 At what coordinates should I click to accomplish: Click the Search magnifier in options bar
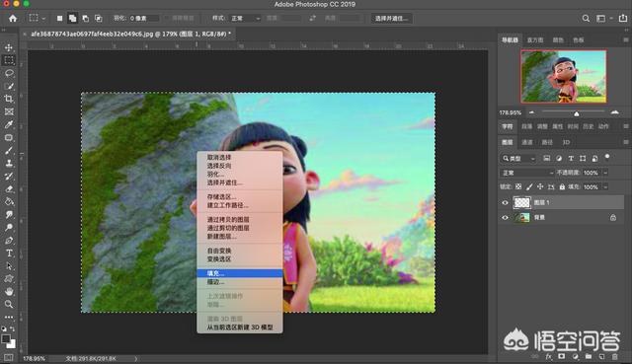point(586,18)
